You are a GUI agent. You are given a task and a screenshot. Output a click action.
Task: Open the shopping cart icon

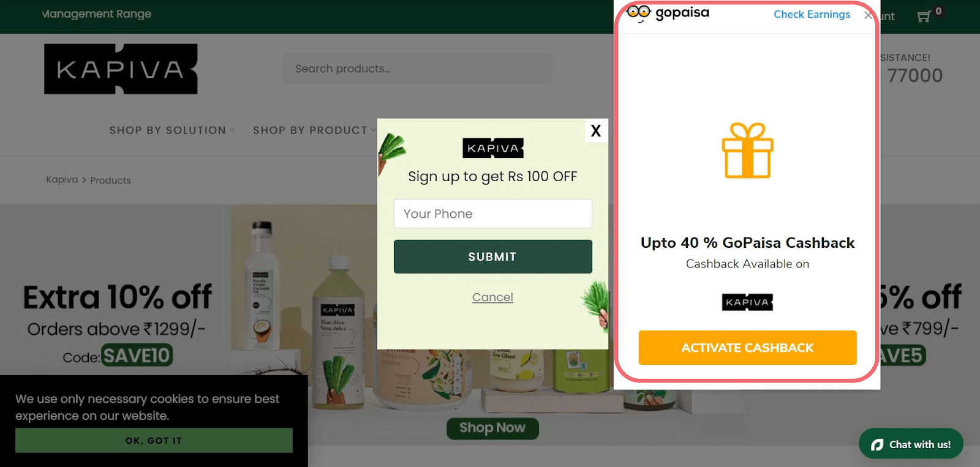pyautogui.click(x=924, y=17)
